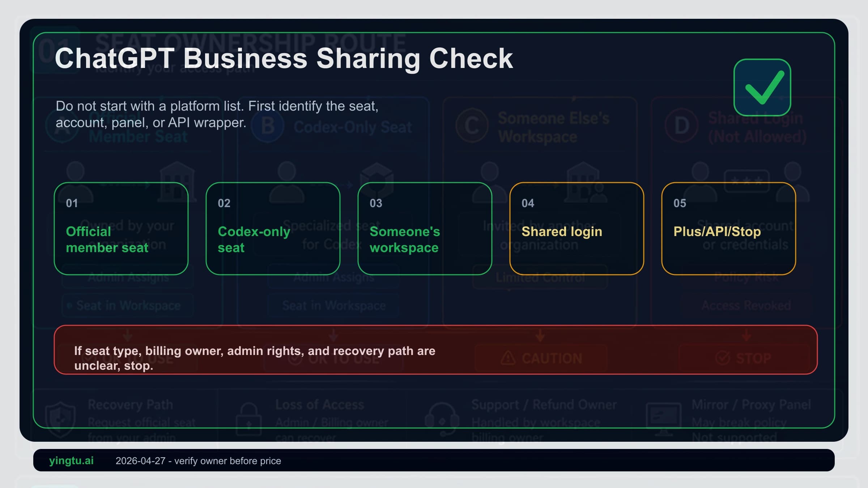The height and width of the screenshot is (488, 868).
Task: Click the step number 04 label
Action: coord(528,203)
